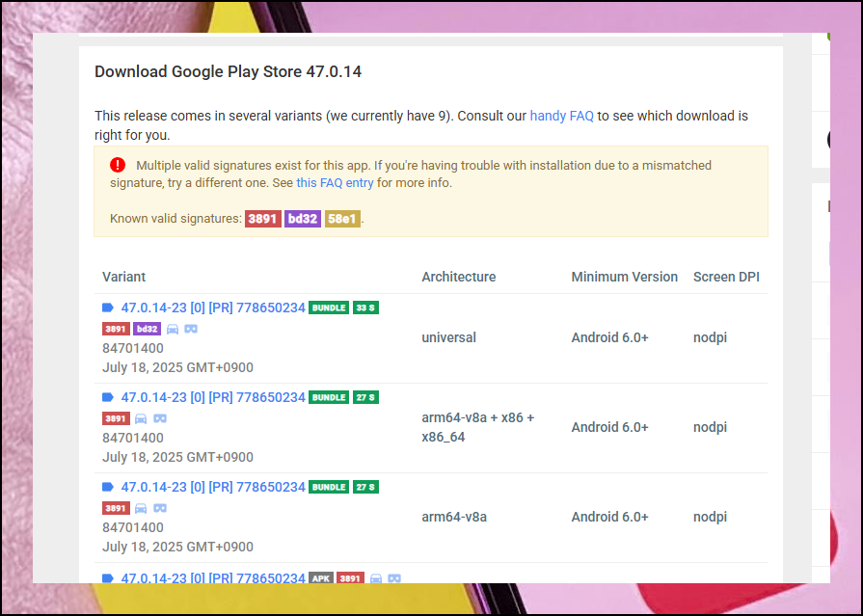Click tag icon in the APK row
The width and height of the screenshot is (863, 616).
[108, 578]
